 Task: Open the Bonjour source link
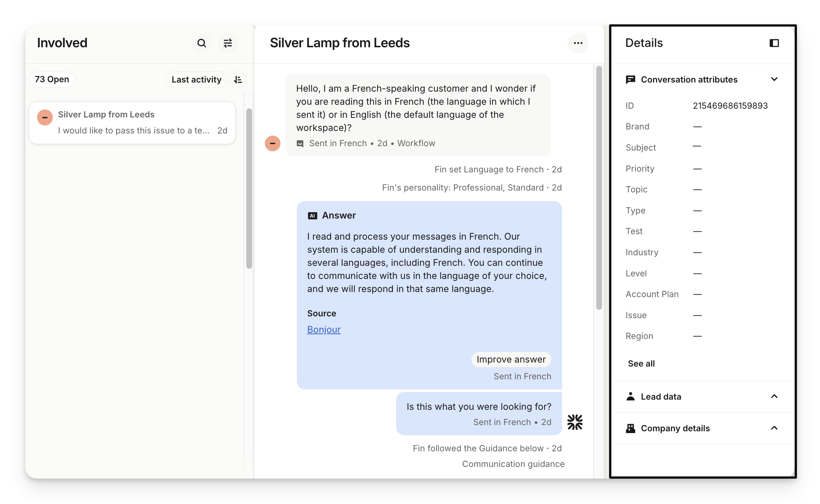coord(324,329)
